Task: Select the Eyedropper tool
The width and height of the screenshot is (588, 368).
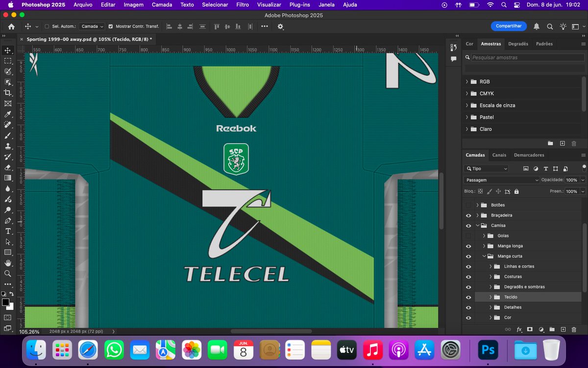Action: 8,114
